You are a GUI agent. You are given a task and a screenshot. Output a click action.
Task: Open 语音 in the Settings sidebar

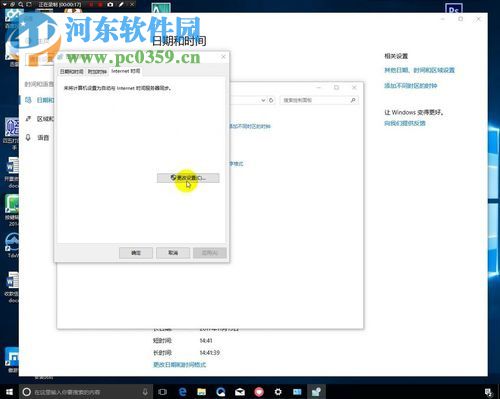pos(43,137)
